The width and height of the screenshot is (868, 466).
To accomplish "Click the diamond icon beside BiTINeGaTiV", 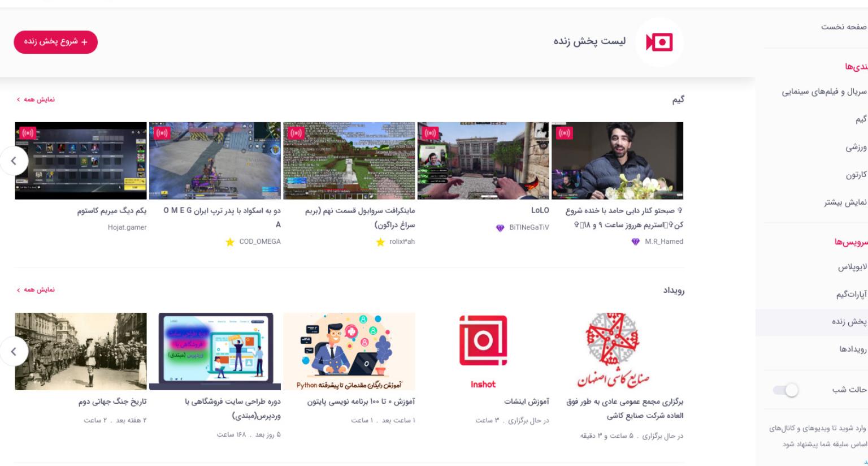I will 500,228.
